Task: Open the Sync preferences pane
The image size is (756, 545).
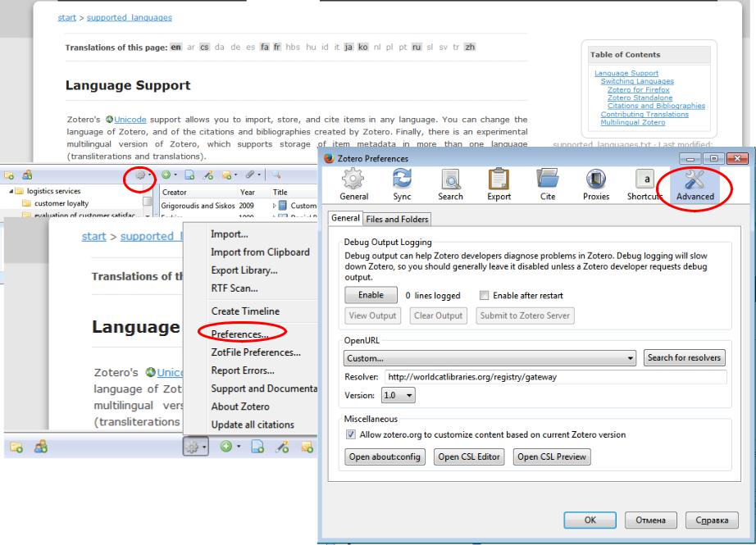Action: click(x=402, y=184)
